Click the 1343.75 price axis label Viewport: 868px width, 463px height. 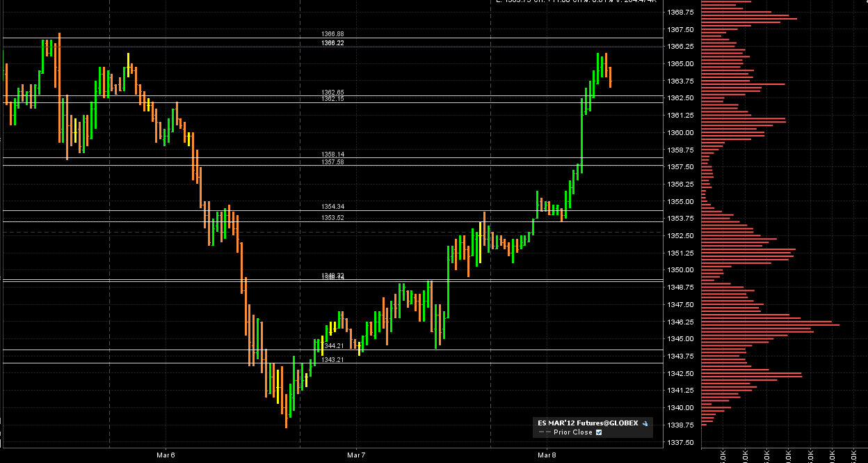point(680,356)
